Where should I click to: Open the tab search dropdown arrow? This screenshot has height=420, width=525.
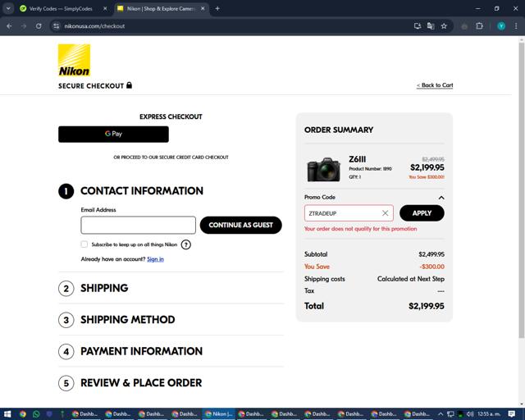(x=8, y=8)
